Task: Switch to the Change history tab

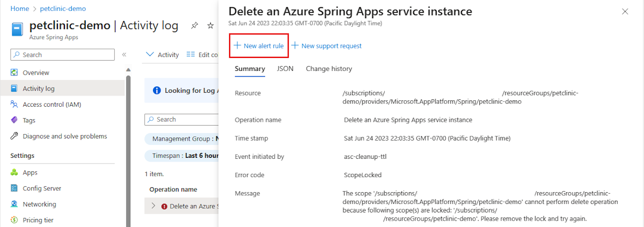Action: click(328, 69)
